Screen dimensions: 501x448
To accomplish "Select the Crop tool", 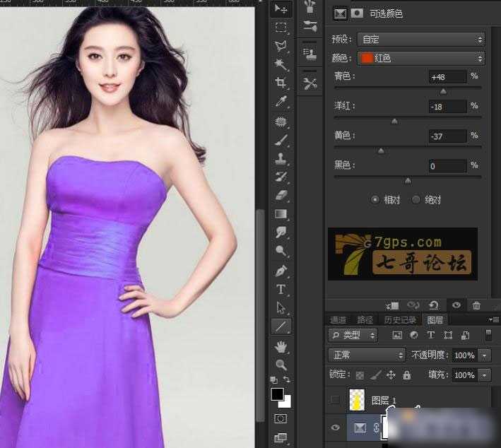I will pos(281,83).
